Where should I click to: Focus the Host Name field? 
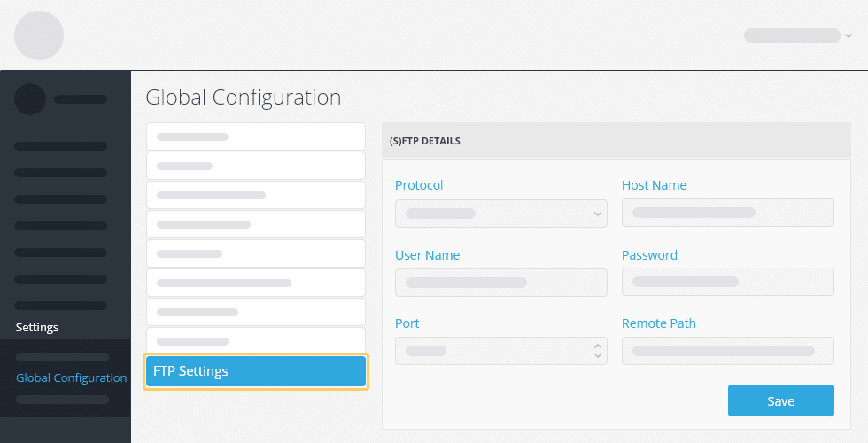tap(727, 213)
